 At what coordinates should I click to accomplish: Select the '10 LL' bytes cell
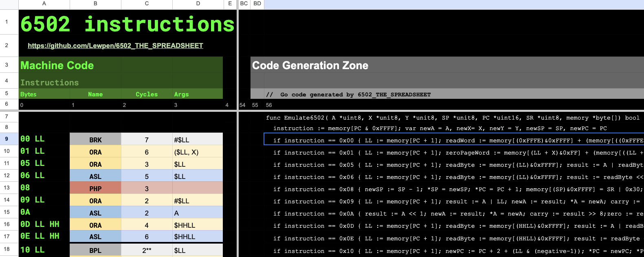coord(44,250)
